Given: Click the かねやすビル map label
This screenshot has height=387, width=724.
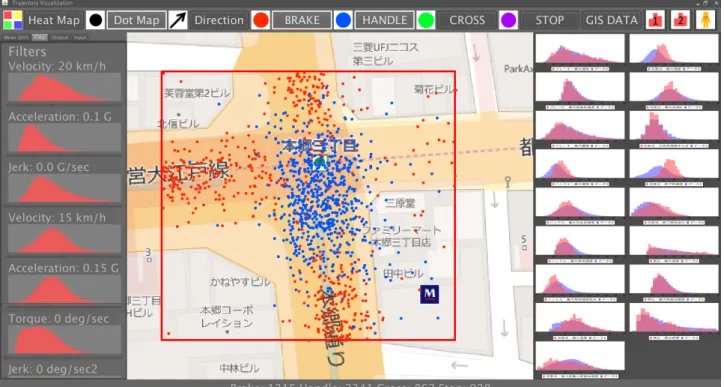Looking at the screenshot, I should tap(240, 282).
